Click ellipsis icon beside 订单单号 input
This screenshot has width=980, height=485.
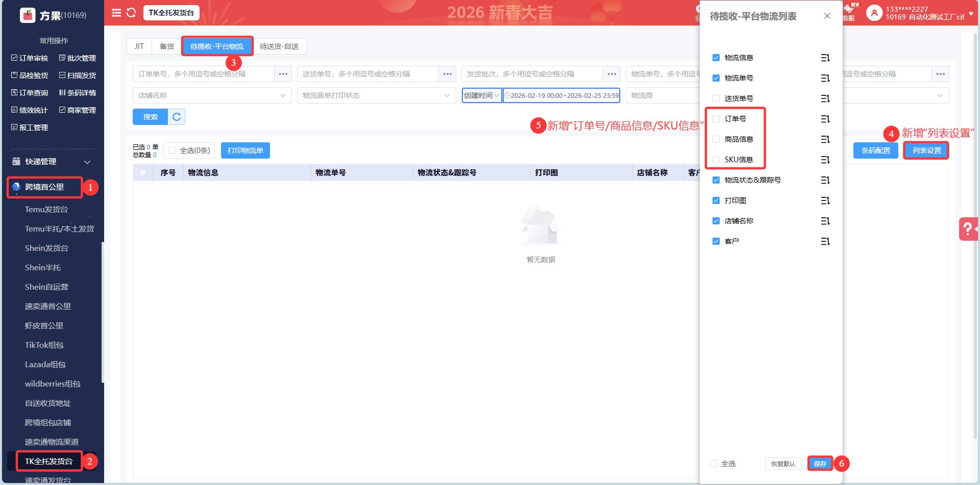[283, 74]
